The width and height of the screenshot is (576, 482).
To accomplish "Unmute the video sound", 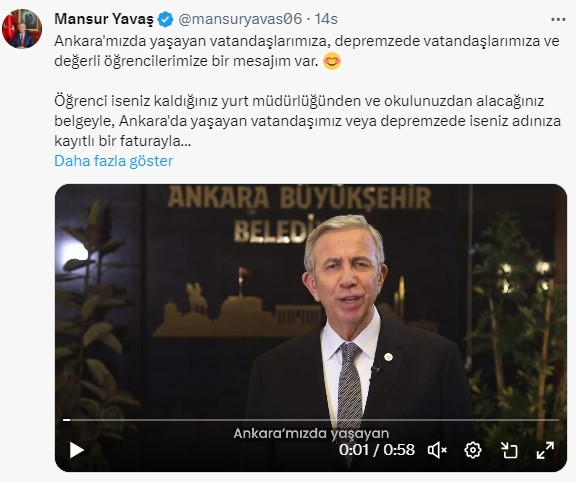I will pos(437,450).
